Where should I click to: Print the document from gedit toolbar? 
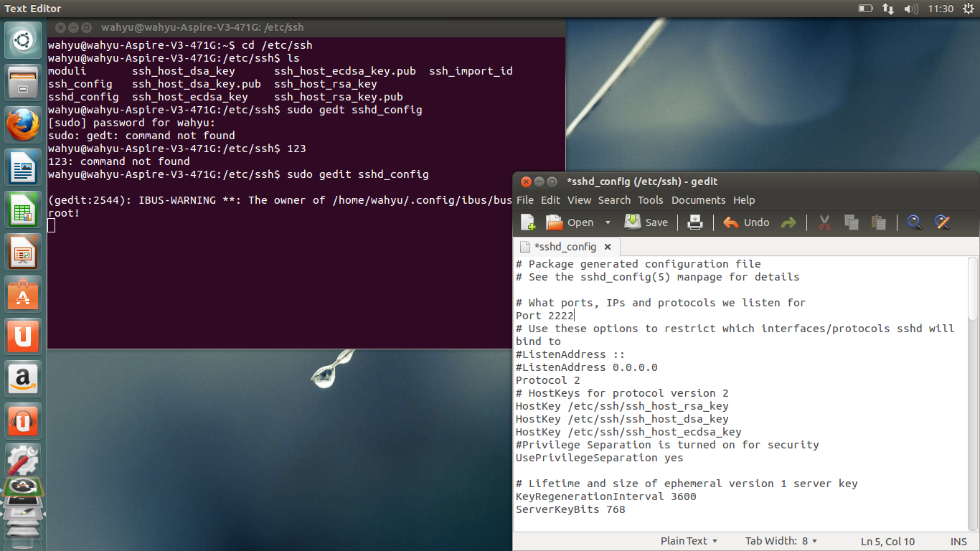tap(694, 222)
